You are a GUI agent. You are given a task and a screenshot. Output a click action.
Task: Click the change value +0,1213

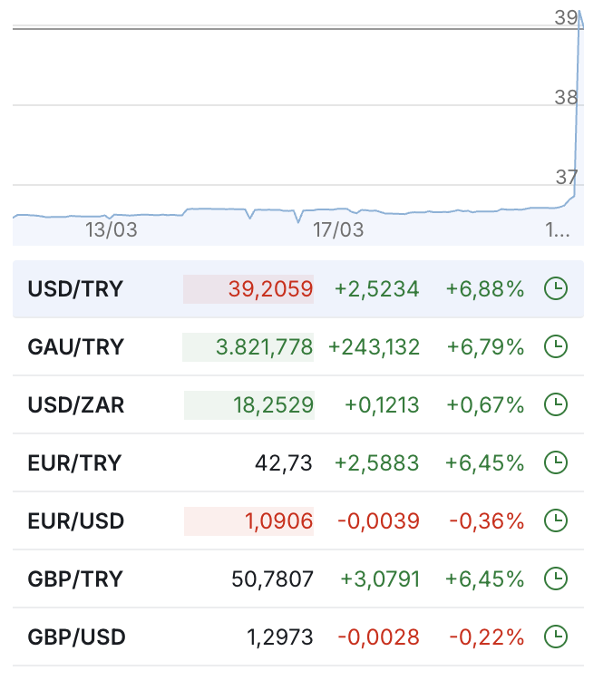coord(382,405)
